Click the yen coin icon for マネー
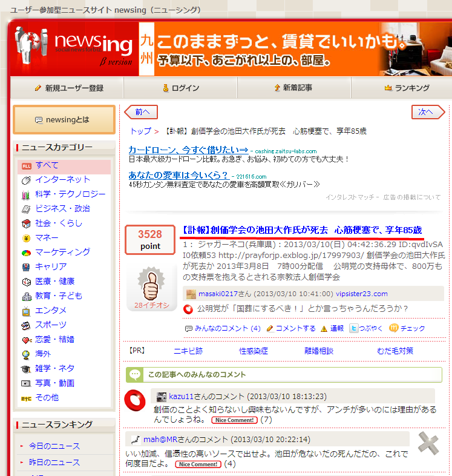The height and width of the screenshot is (476, 452). point(26,239)
